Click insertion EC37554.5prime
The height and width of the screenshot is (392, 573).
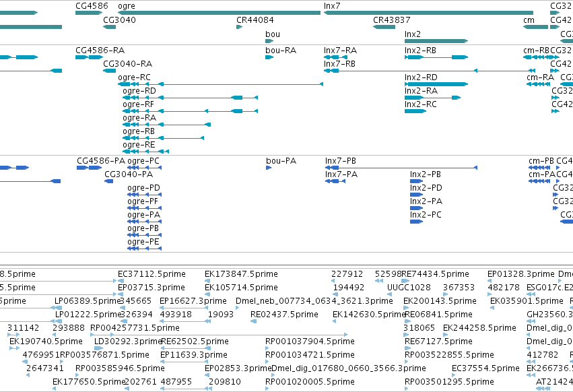(x=454, y=375)
